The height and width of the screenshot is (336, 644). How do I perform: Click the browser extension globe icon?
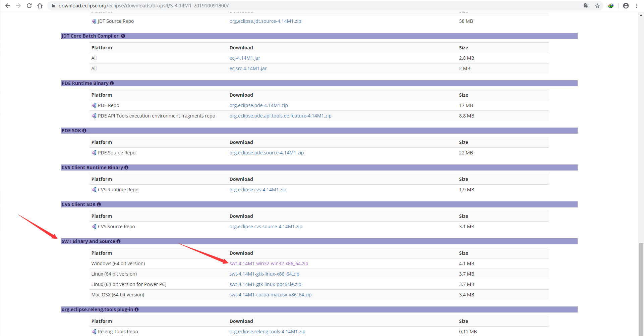point(611,6)
